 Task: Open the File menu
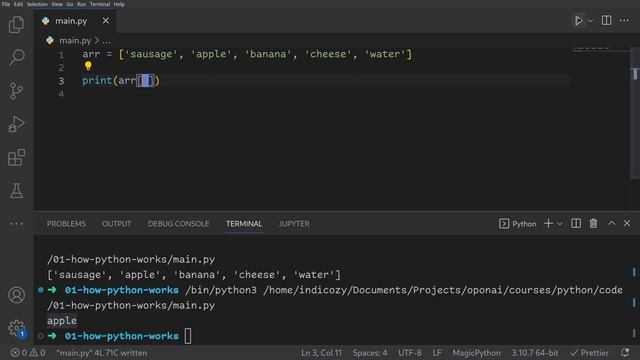pos(6,4)
